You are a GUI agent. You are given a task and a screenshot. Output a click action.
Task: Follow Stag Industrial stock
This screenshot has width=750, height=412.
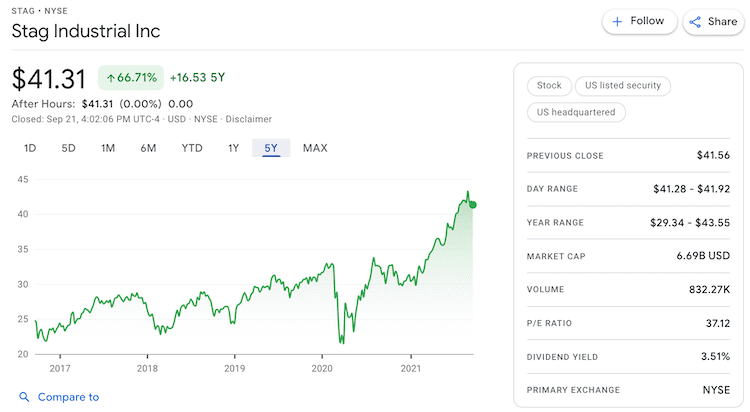pos(640,22)
